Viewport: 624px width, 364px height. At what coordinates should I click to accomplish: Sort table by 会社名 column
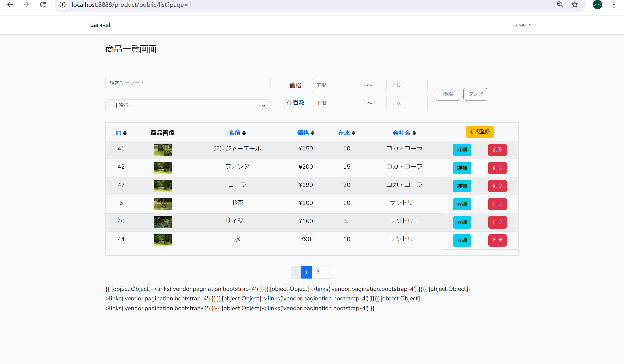tap(401, 133)
